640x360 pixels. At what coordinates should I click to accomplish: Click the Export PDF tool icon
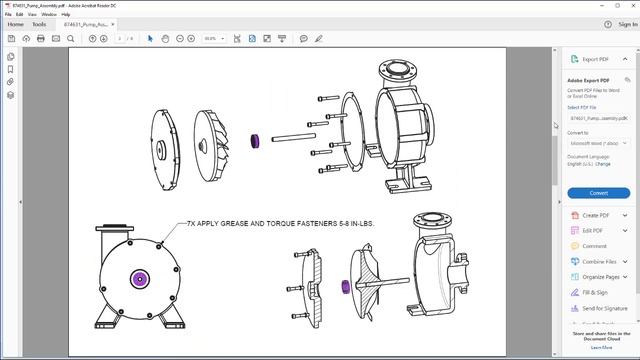(575, 59)
